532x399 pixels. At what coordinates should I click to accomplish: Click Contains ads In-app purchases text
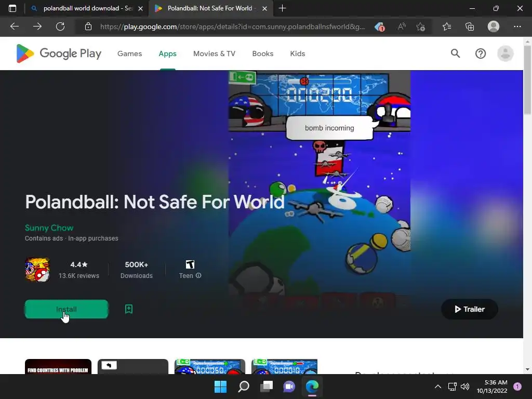coord(72,238)
